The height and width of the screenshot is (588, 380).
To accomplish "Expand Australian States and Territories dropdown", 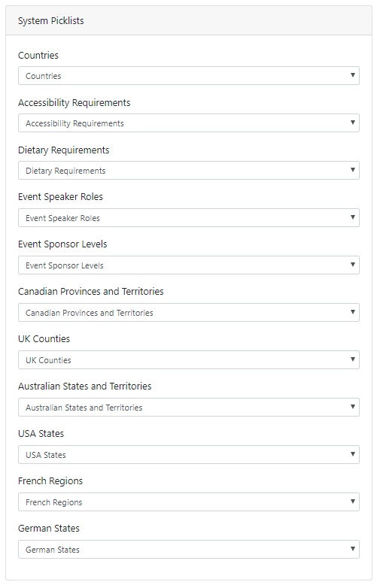I will click(x=189, y=408).
